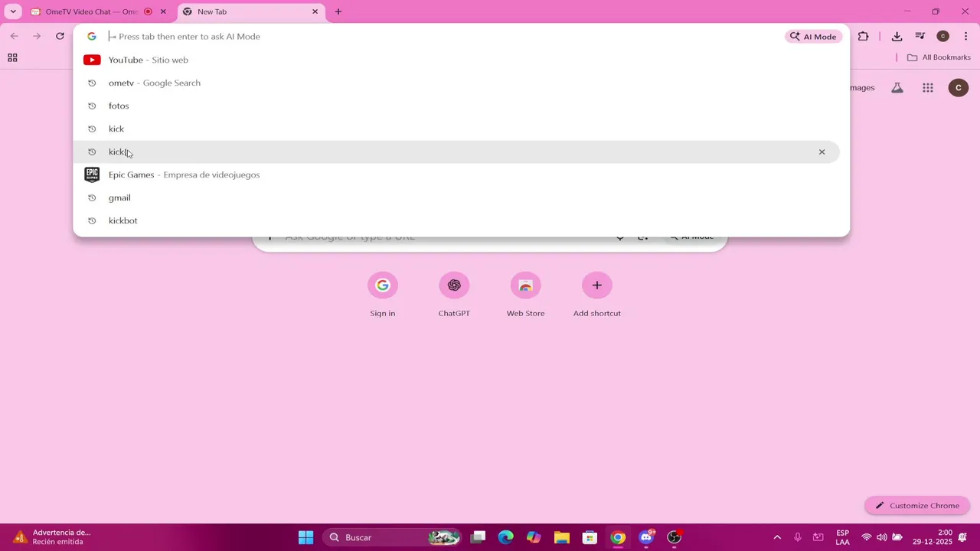
Task: Open OBS Studio from the taskbar
Action: [x=675, y=537]
